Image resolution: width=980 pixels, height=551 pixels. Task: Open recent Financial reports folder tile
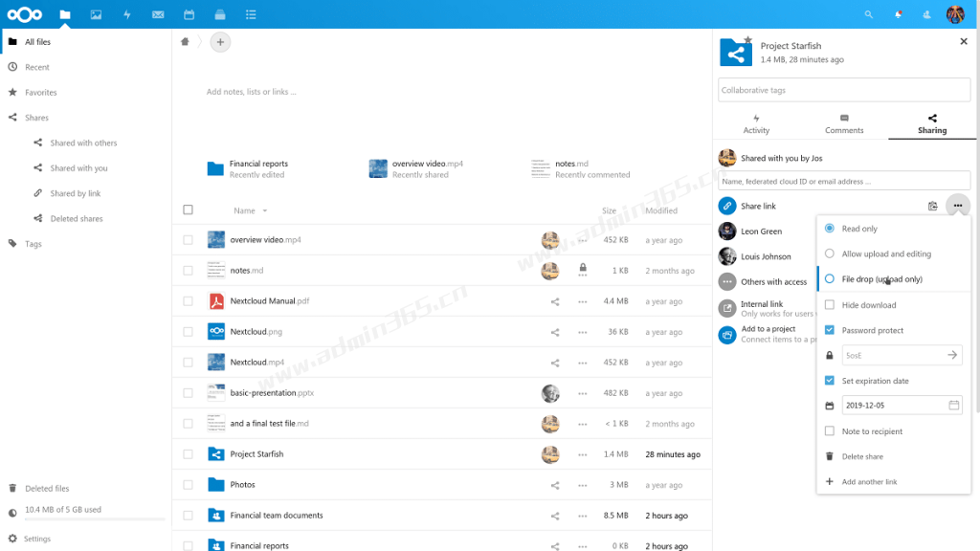pyautogui.click(x=248, y=168)
